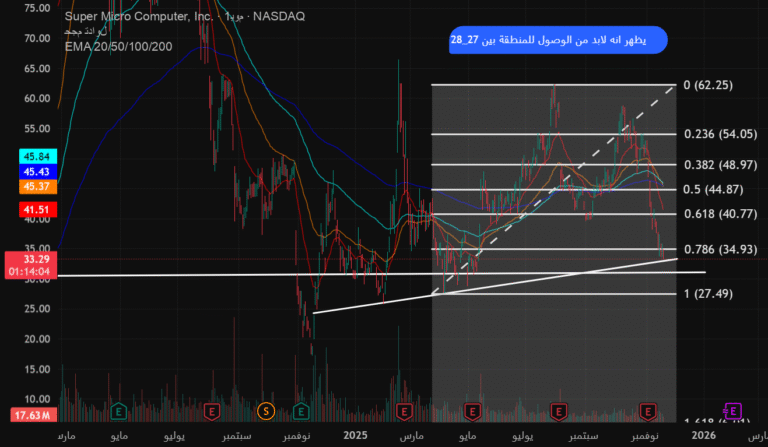This screenshot has height=447, width=768.
Task: Select the Fibonacci 0 (62.25) level label
Action: (x=708, y=86)
